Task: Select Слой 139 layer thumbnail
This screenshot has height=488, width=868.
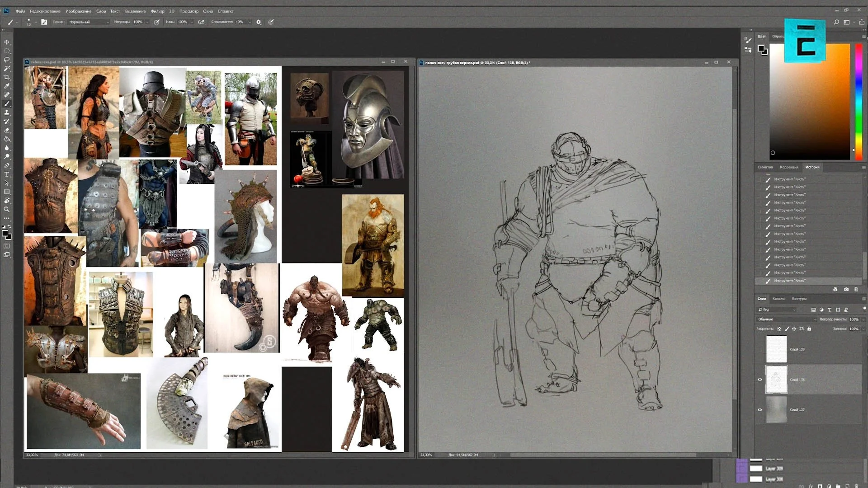Action: pos(776,349)
